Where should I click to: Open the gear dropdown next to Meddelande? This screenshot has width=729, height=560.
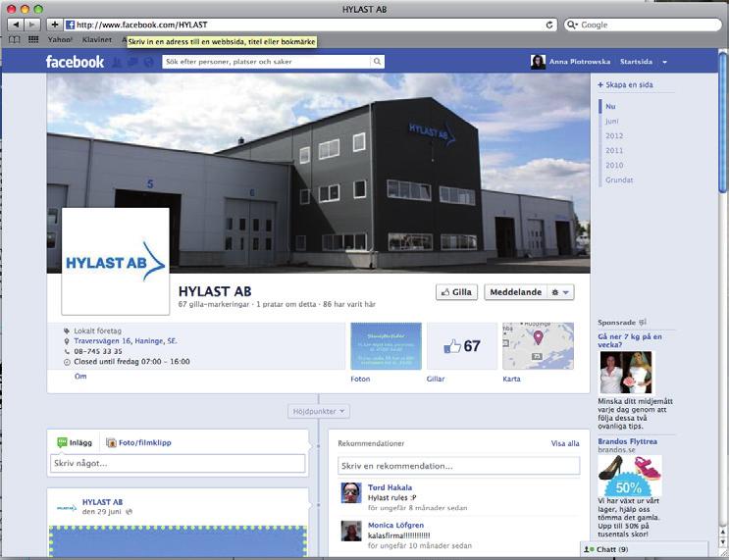(x=560, y=292)
